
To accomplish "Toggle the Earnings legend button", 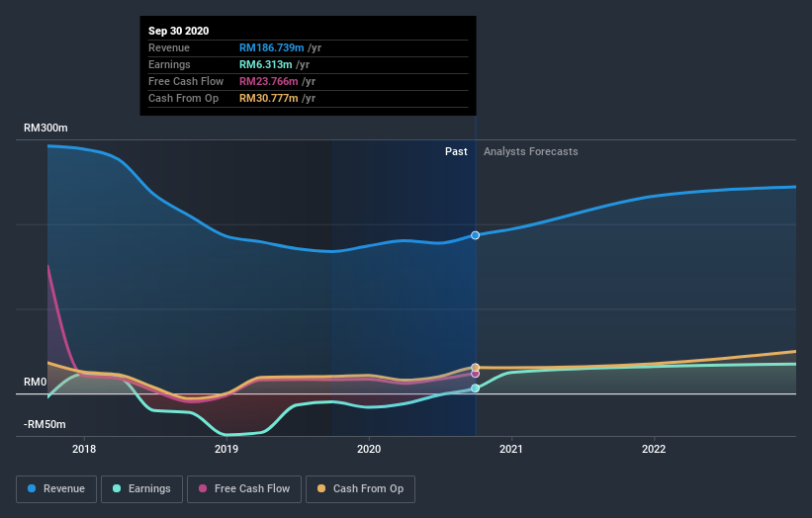I will point(141,489).
